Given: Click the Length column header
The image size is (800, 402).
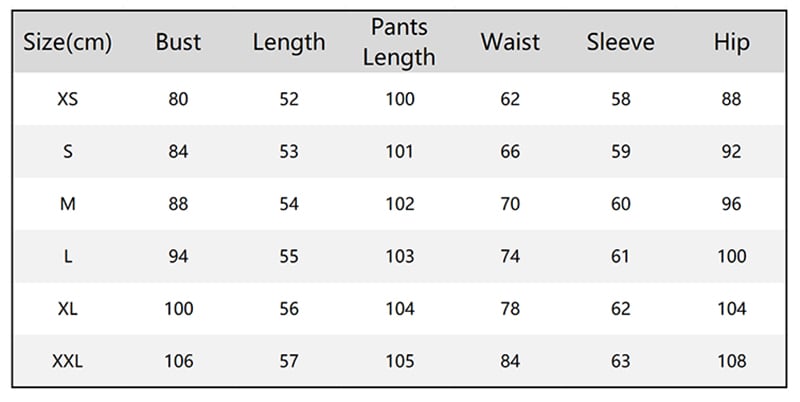Looking at the screenshot, I should [x=289, y=42].
